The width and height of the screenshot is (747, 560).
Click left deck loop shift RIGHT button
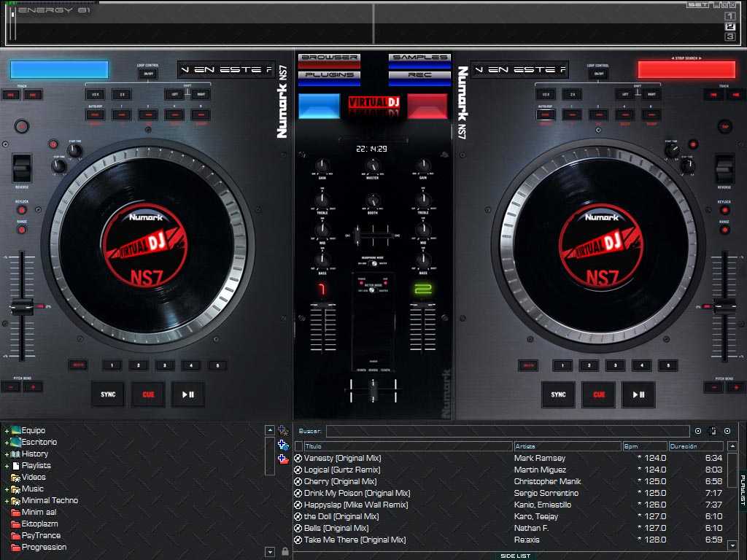pos(201,94)
